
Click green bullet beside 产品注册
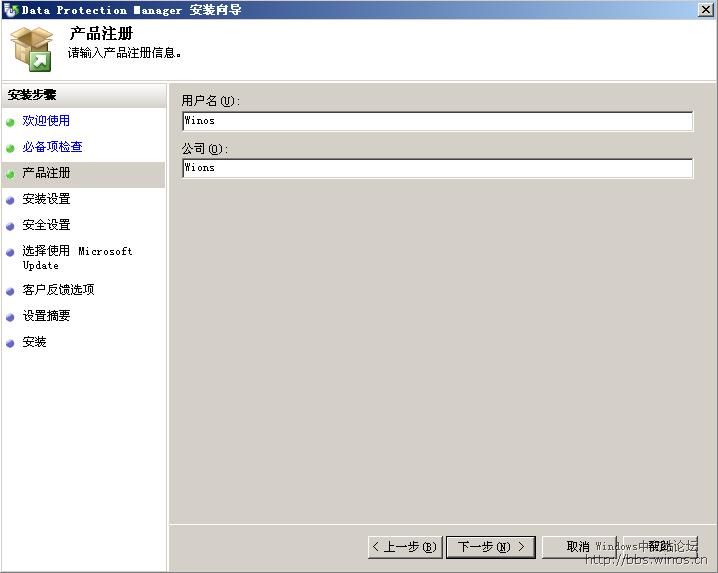pos(11,174)
